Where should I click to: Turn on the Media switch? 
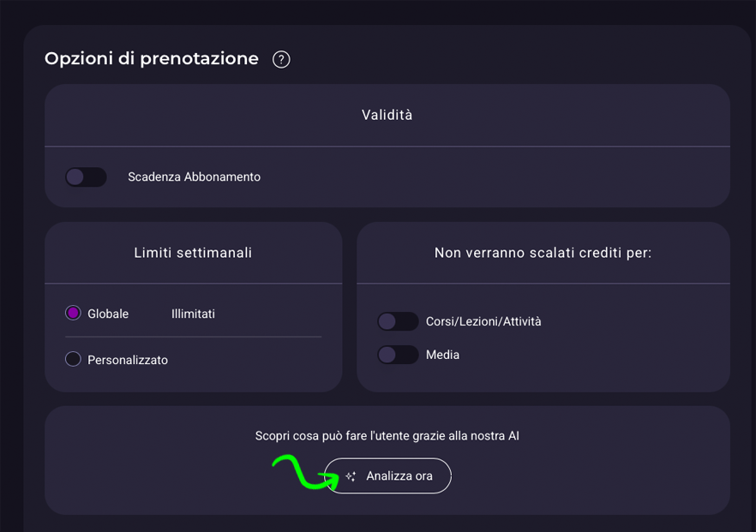398,355
